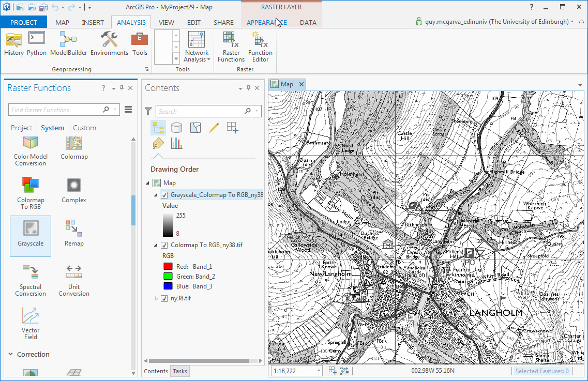Switch Contents to List By Drawing Order
588x381 pixels.
pos(158,128)
